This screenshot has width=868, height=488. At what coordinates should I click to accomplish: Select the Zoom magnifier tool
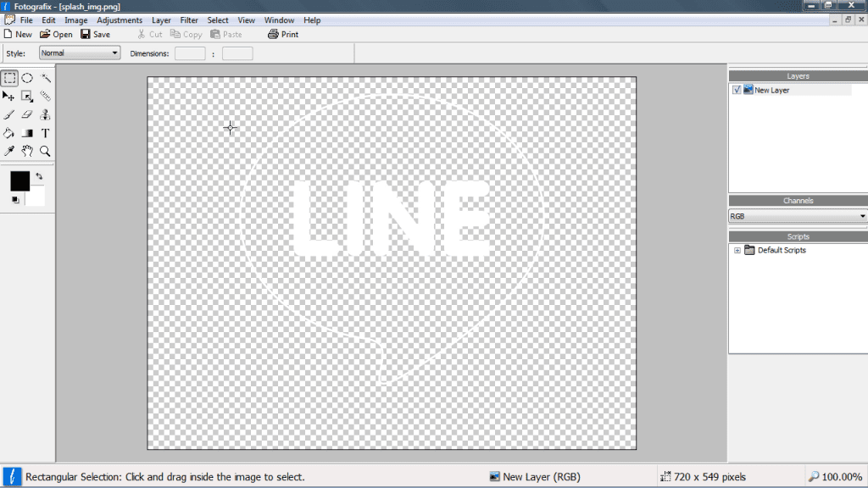tap(46, 151)
